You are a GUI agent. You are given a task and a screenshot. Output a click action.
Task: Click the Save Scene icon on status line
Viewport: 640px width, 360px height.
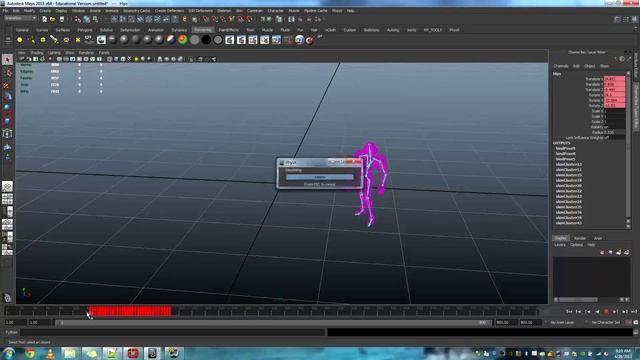point(62,19)
